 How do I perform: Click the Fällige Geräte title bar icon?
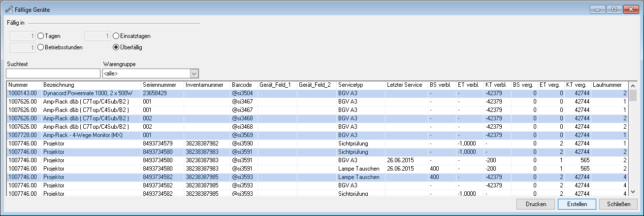[8, 10]
